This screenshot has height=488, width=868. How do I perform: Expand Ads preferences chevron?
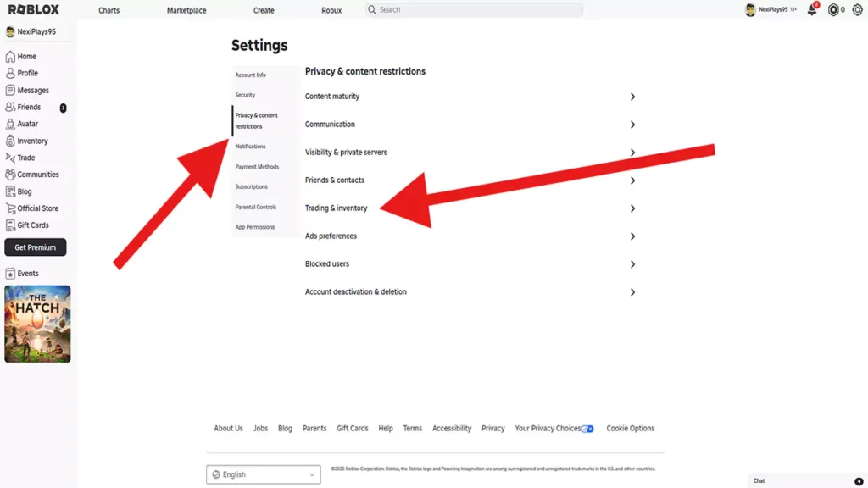point(632,236)
